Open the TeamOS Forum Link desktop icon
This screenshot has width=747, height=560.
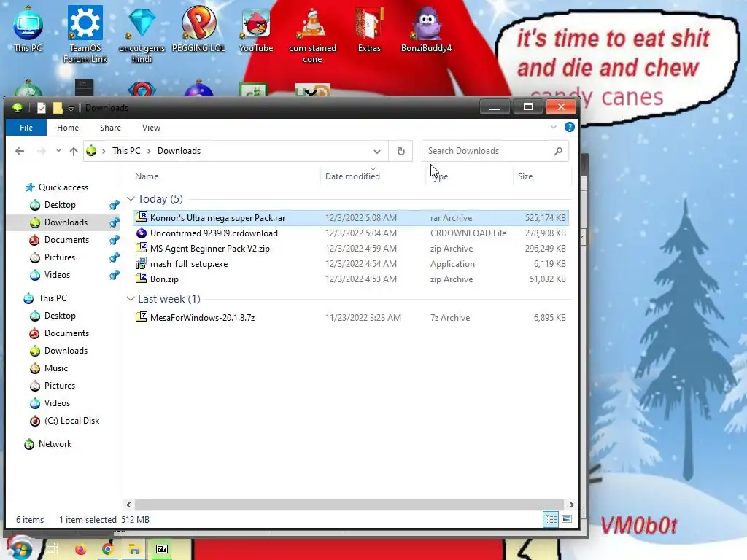[85, 35]
